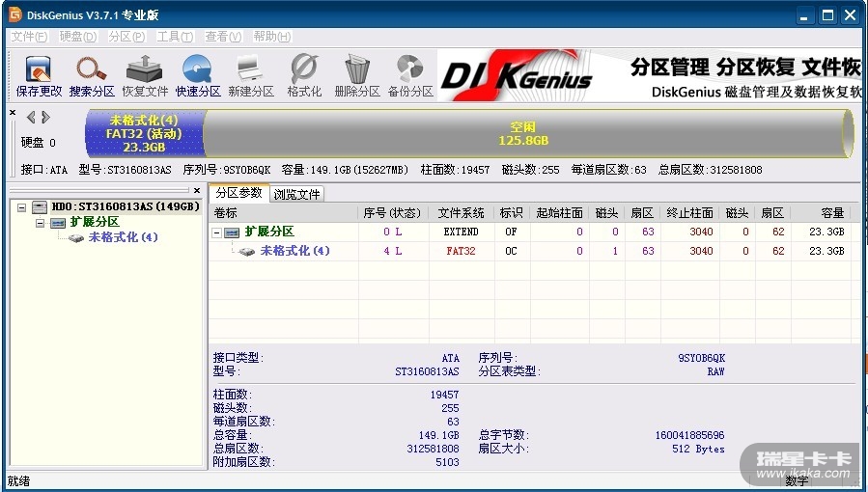The image size is (868, 492).
Task: Open the 帮助(H) menu
Action: [x=272, y=37]
